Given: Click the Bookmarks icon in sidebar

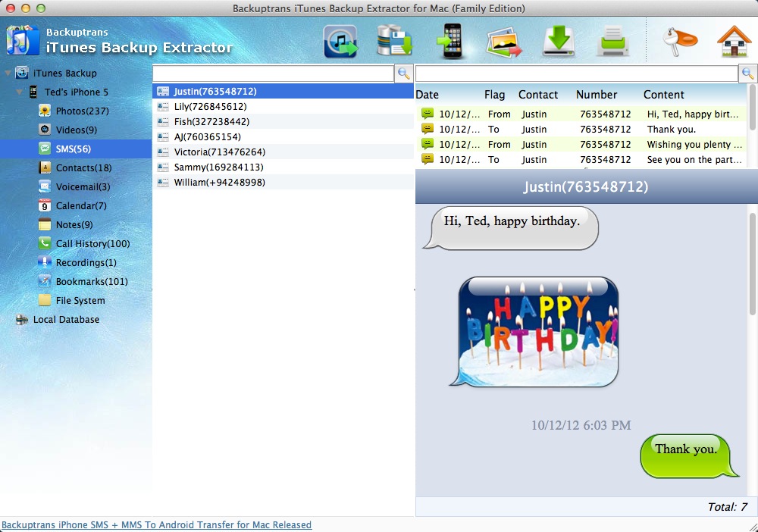Looking at the screenshot, I should pyautogui.click(x=45, y=280).
